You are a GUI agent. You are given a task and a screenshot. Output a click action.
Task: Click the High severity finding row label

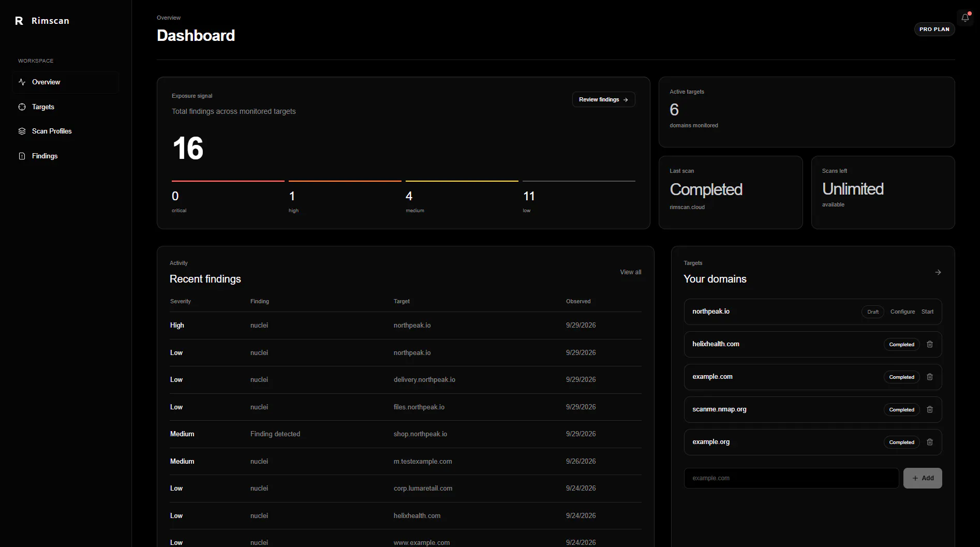click(177, 325)
